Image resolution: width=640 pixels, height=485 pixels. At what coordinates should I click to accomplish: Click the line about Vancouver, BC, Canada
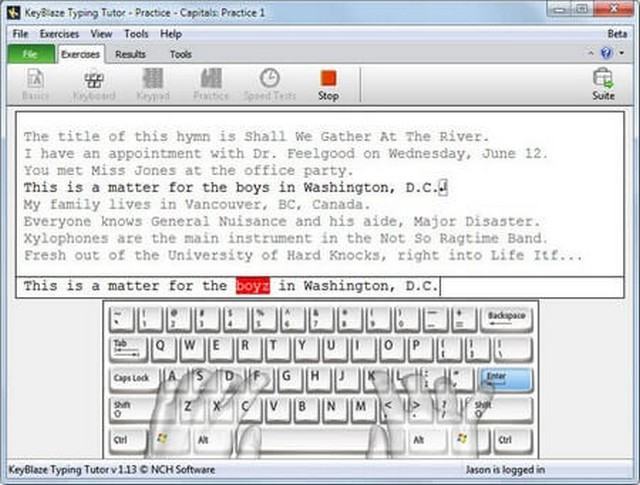point(197,204)
